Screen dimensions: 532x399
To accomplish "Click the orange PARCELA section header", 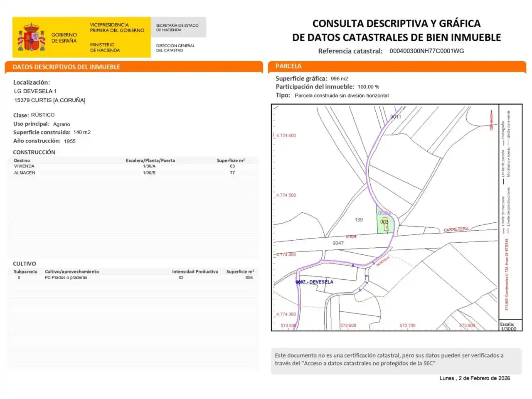I will pos(288,66).
